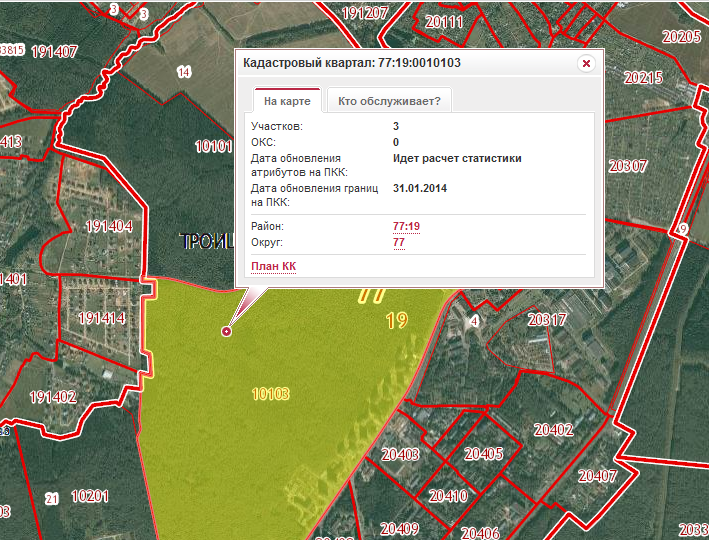Click the circled number 14 map marker

[x=184, y=72]
